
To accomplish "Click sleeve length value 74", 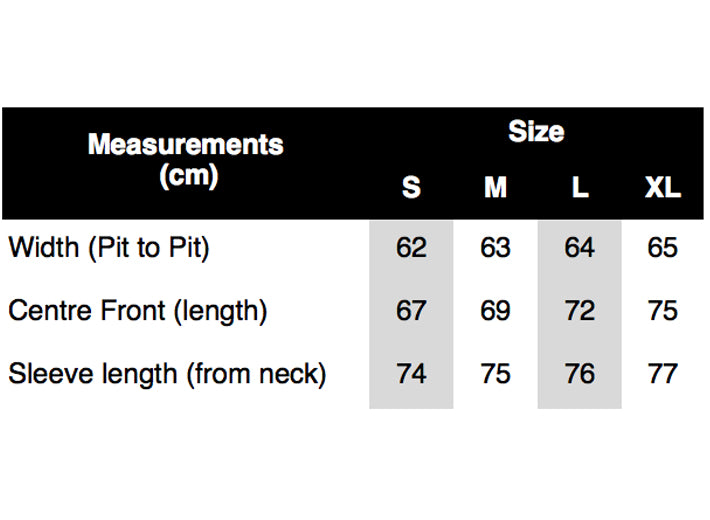I will click(411, 374).
